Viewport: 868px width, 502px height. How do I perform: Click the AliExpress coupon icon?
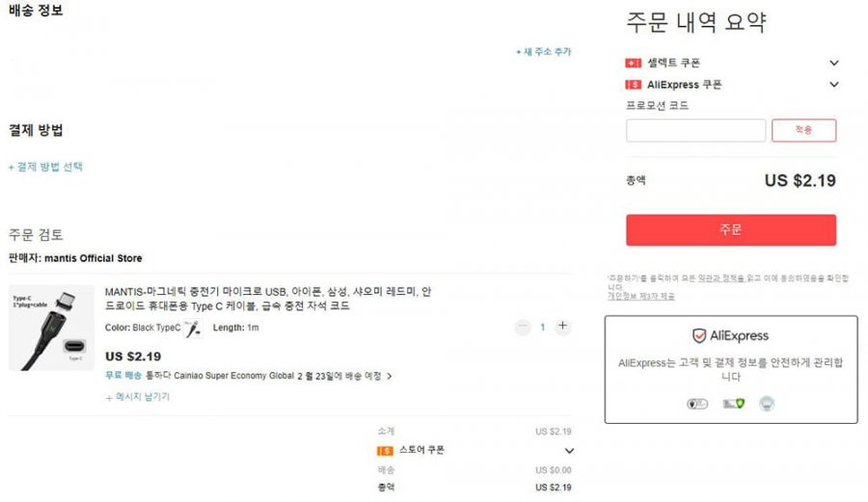(633, 85)
